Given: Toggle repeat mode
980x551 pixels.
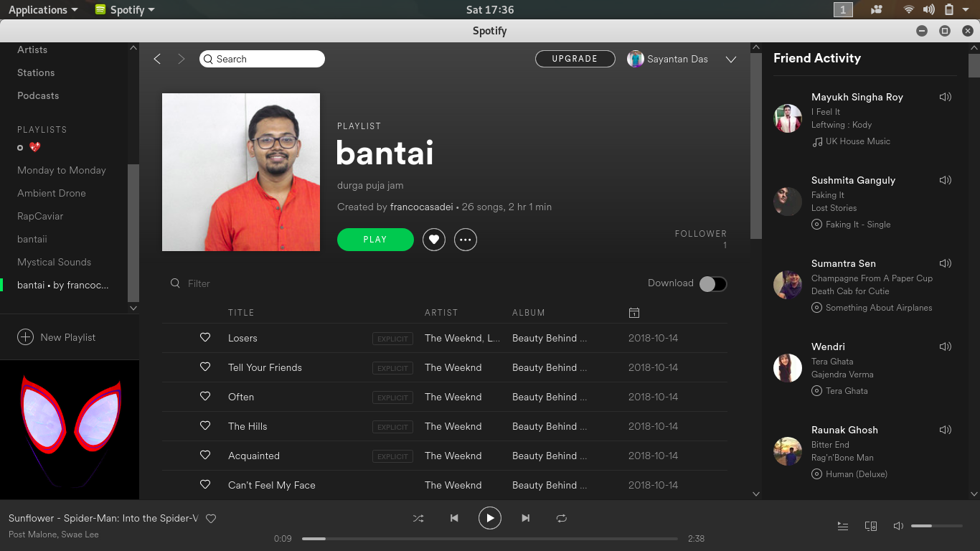Looking at the screenshot, I should pyautogui.click(x=562, y=518).
